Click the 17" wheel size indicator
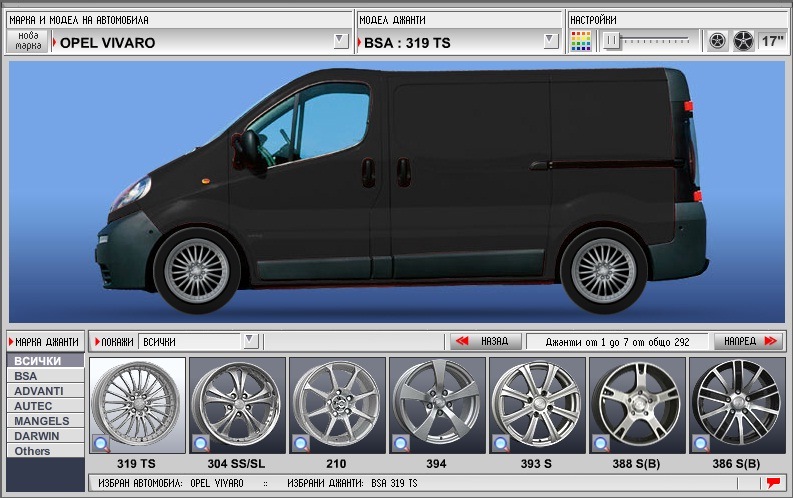This screenshot has width=793, height=498. [772, 41]
